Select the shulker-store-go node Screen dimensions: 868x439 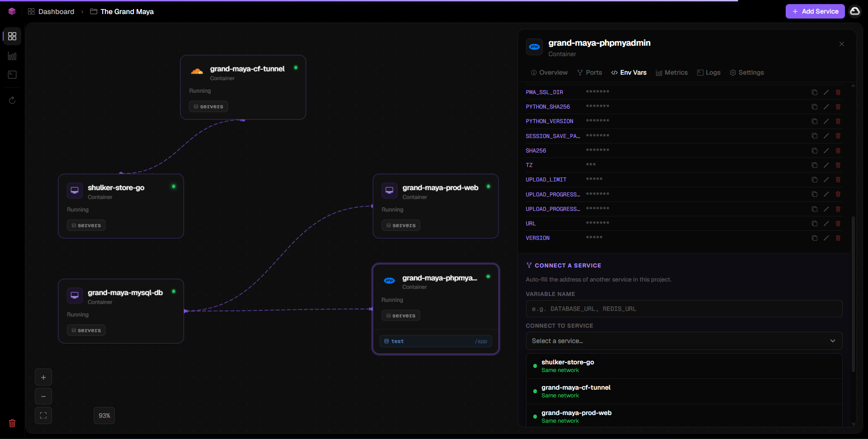point(121,206)
